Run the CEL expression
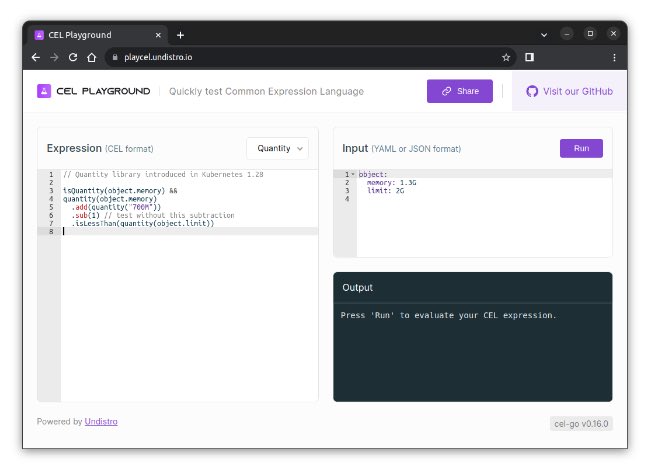The height and width of the screenshot is (473, 649). [581, 148]
